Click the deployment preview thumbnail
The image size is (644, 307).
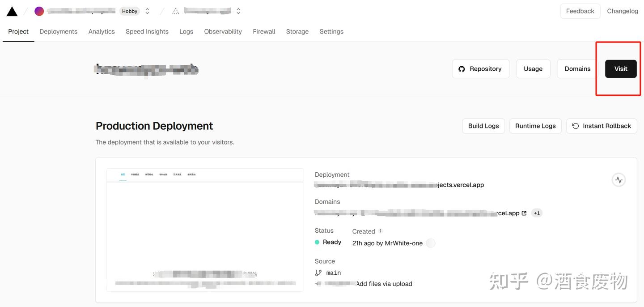point(205,230)
